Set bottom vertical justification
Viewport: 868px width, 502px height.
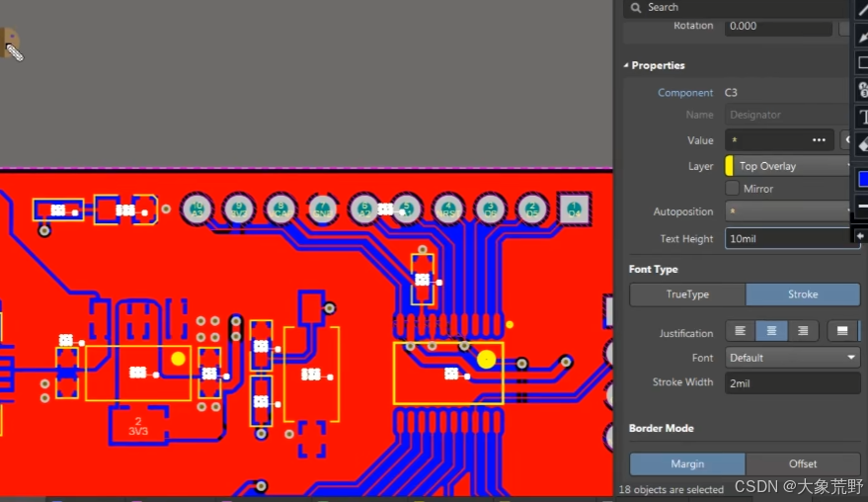(842, 331)
